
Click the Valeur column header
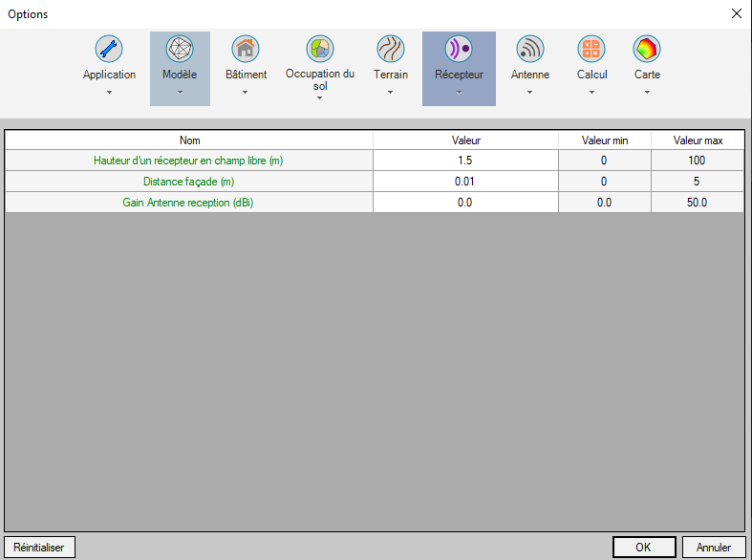465,140
